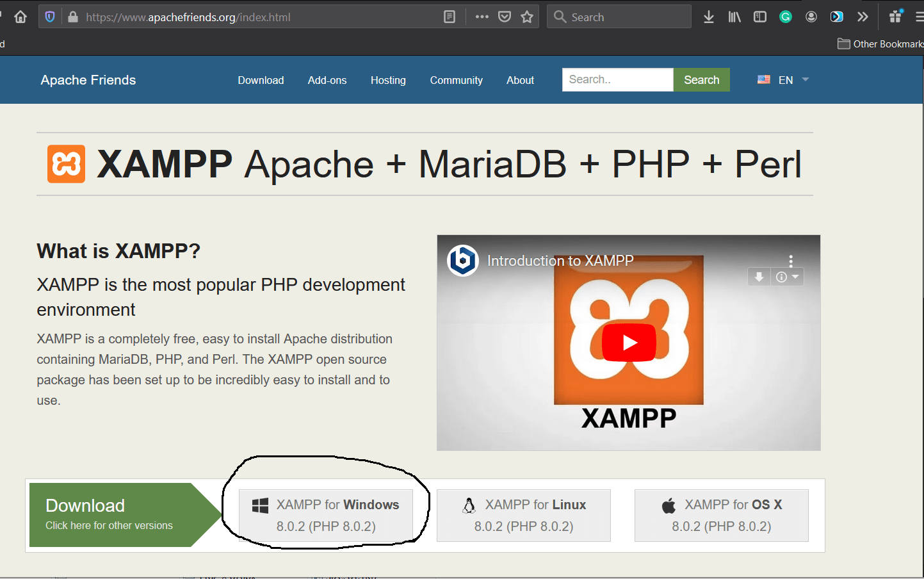Viewport: 924px width, 579px height.
Task: Open the Other Bookmarks folder
Action: point(880,44)
